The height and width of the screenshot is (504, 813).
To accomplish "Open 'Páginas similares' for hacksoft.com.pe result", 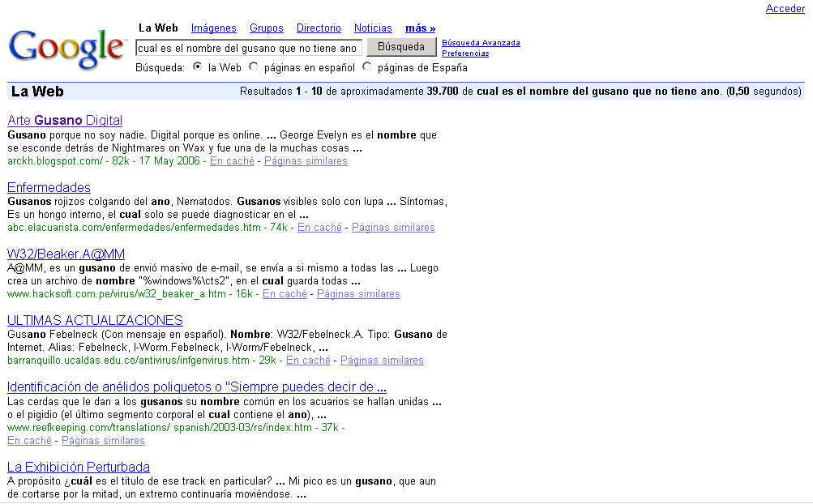I will pos(358,294).
